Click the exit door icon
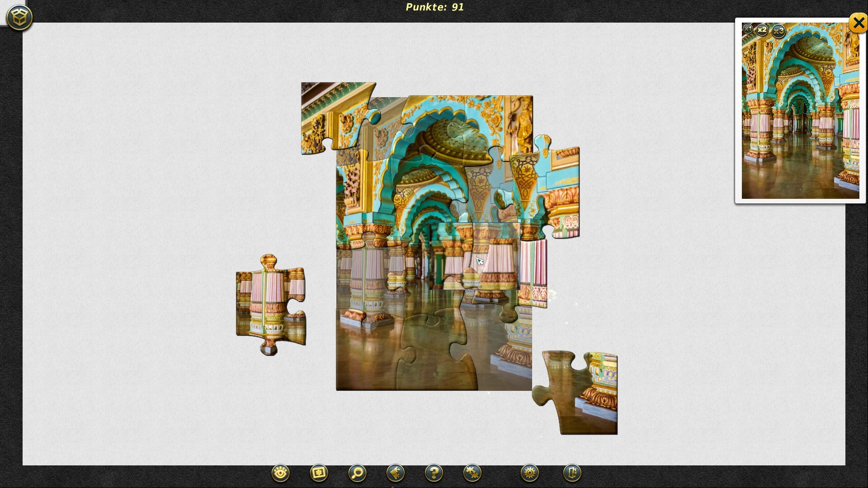Image resolution: width=868 pixels, height=488 pixels. pyautogui.click(x=572, y=473)
